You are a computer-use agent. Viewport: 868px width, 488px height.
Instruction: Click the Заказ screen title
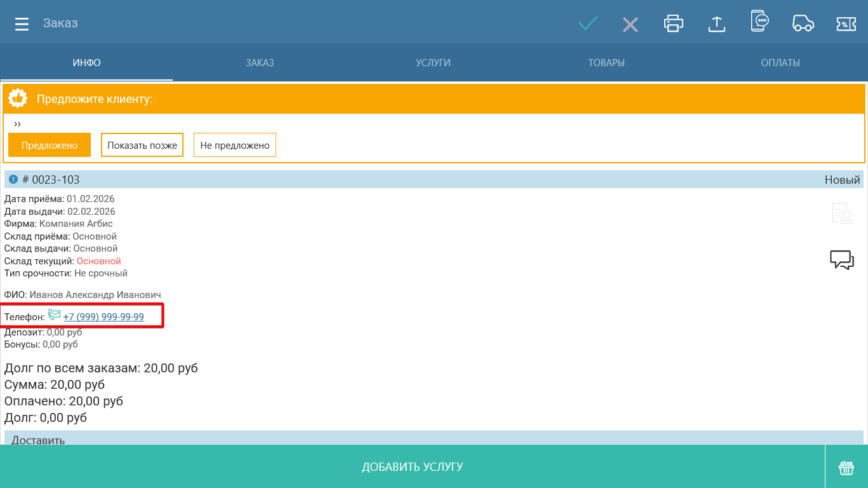(x=60, y=24)
